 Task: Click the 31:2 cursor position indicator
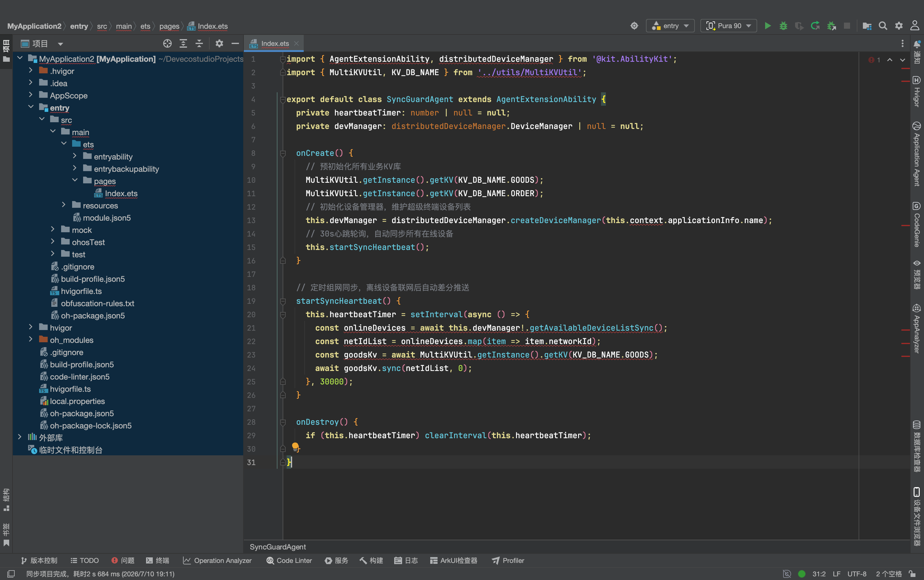[x=819, y=574]
